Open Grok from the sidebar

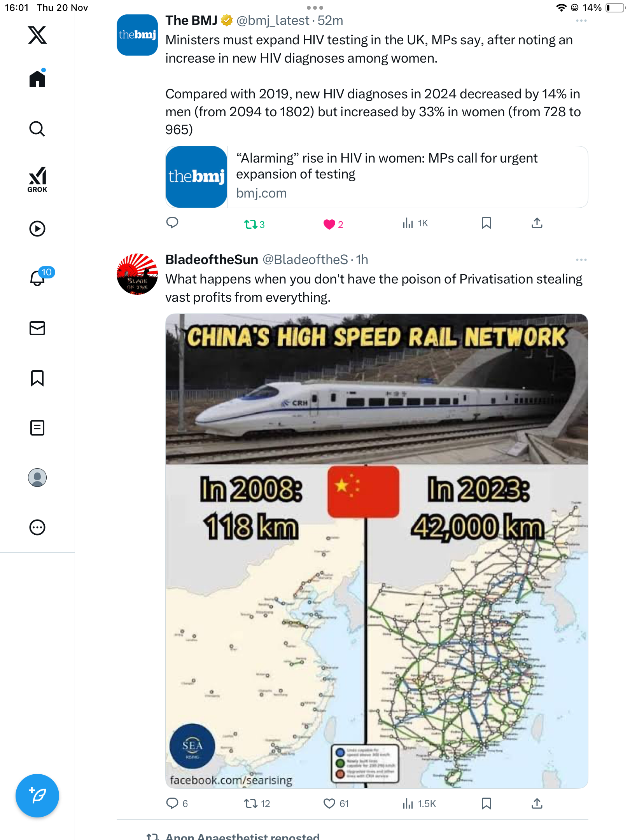(37, 180)
